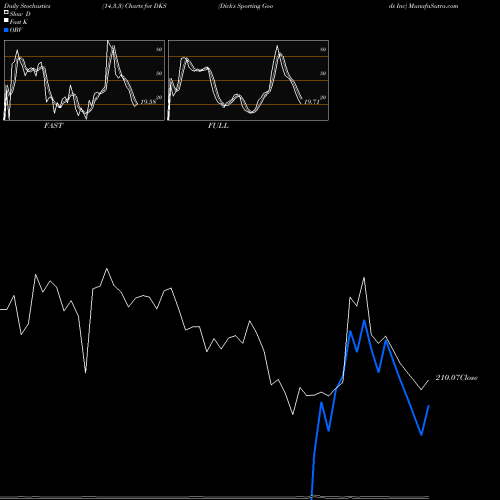Select the 'Daily Stochastics' title text

(27, 6)
